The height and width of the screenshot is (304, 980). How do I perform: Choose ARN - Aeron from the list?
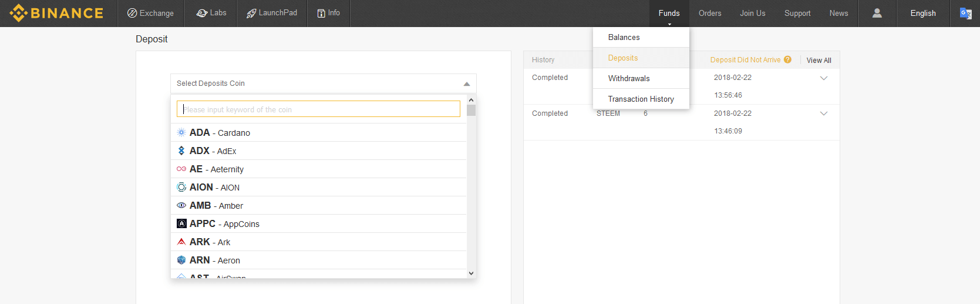pyautogui.click(x=318, y=260)
